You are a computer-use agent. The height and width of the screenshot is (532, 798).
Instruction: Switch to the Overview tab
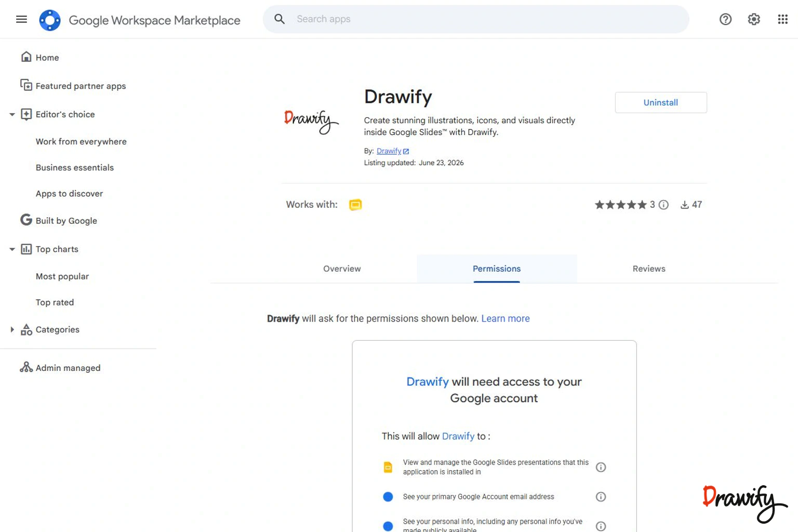tap(342, 269)
